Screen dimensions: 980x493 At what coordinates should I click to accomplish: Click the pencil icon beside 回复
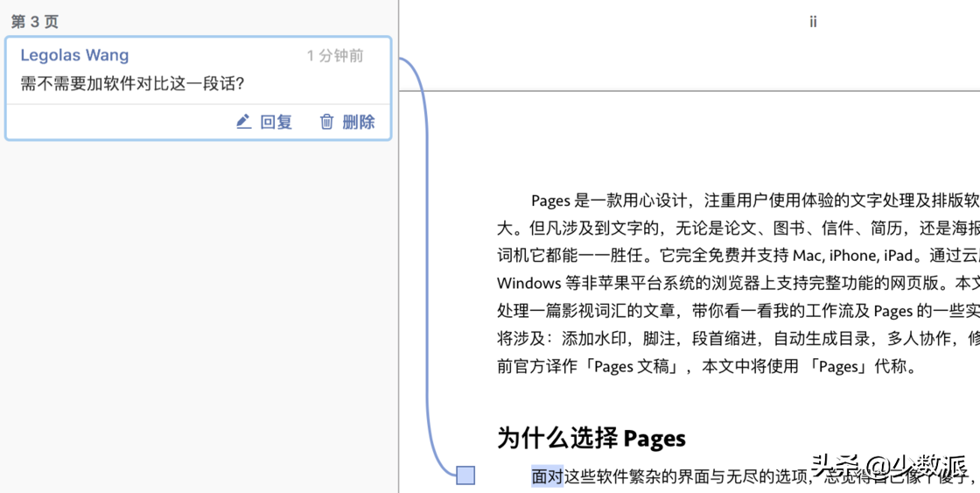243,122
